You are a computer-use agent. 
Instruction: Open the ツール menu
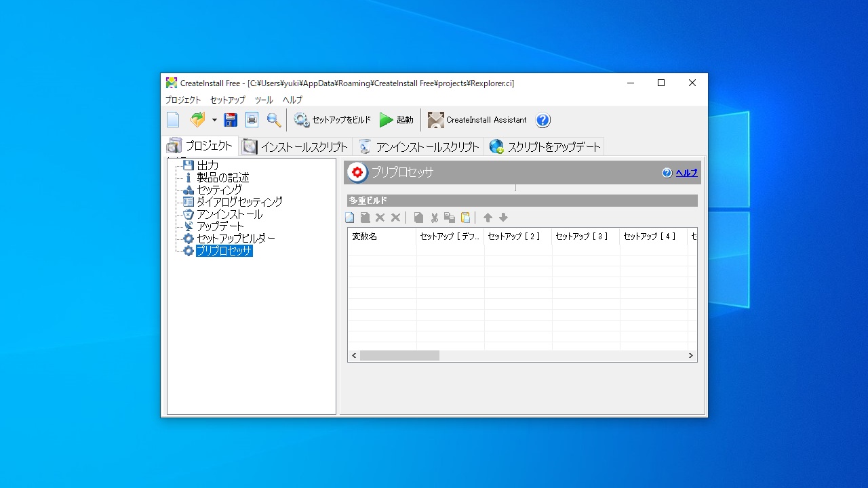pos(264,100)
